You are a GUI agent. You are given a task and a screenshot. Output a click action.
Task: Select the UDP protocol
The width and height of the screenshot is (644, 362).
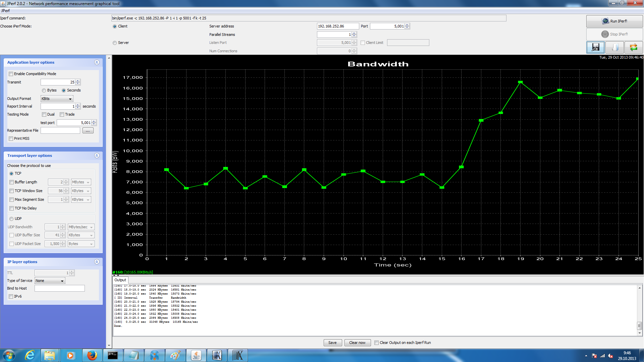click(11, 219)
